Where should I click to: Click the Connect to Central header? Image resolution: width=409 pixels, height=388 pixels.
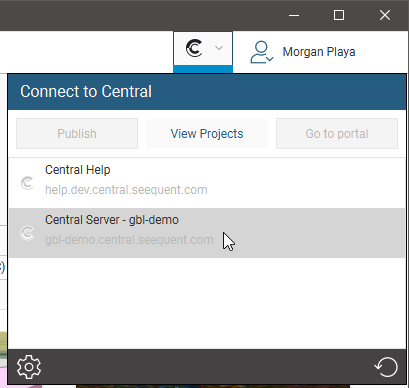click(x=207, y=92)
